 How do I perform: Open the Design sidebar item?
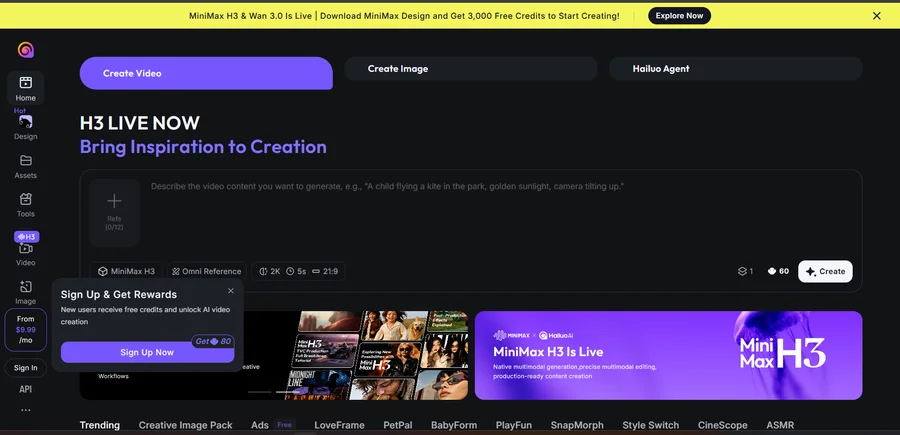[25, 127]
